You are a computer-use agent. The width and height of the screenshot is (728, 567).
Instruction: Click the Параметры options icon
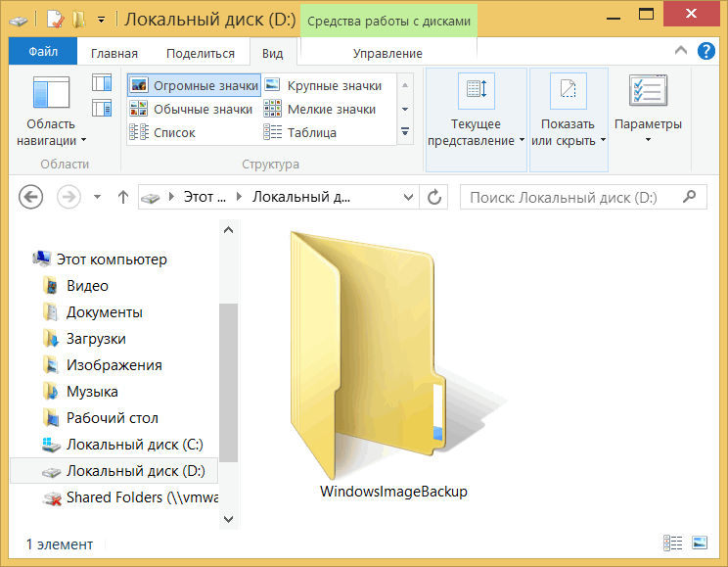(648, 91)
